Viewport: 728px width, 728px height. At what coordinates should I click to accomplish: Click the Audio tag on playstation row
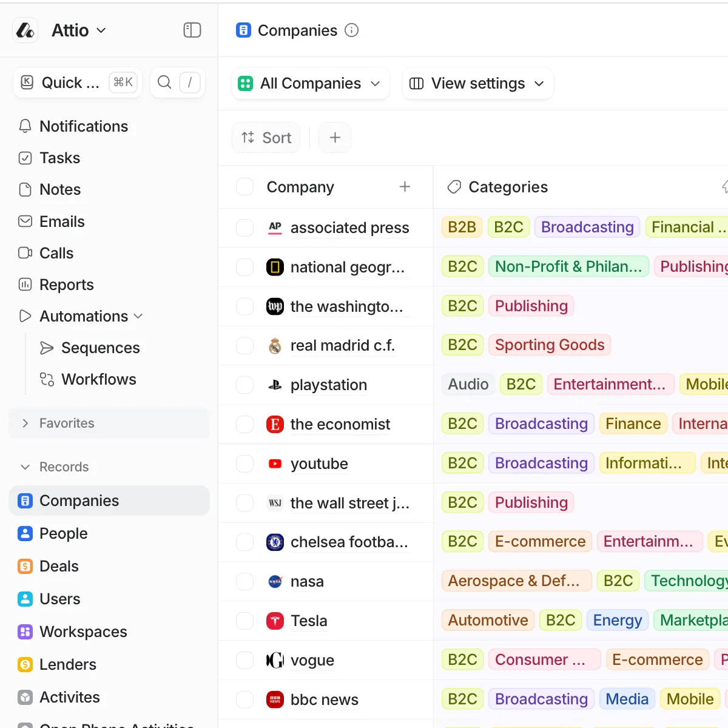pos(468,384)
